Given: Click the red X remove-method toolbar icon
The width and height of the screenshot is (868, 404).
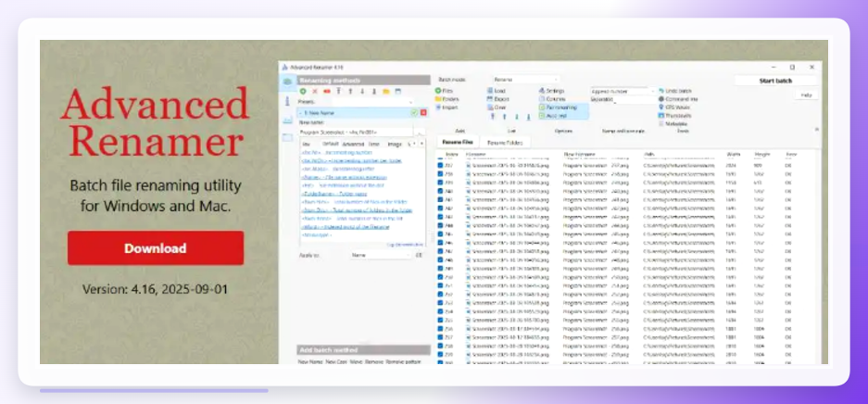Looking at the screenshot, I should (x=315, y=91).
